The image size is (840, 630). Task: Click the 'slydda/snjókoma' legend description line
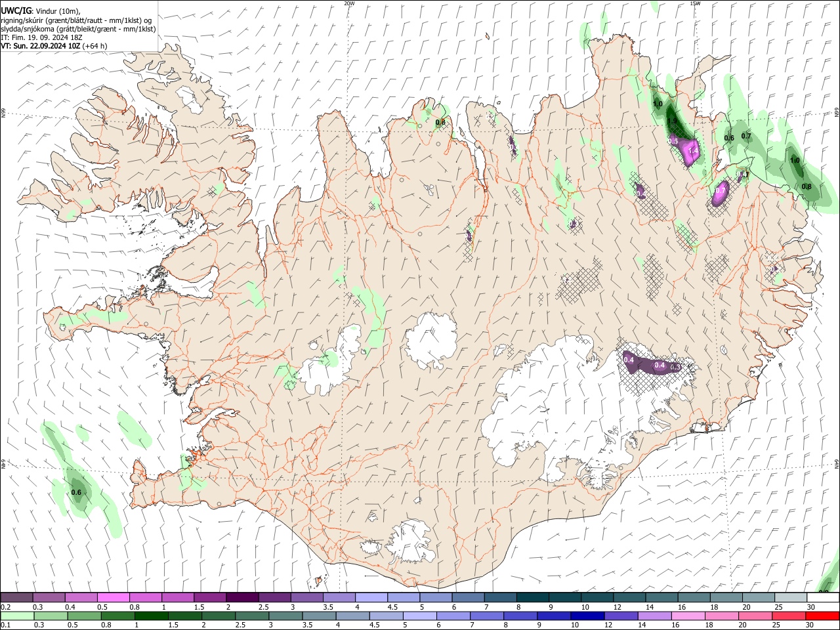click(78, 29)
